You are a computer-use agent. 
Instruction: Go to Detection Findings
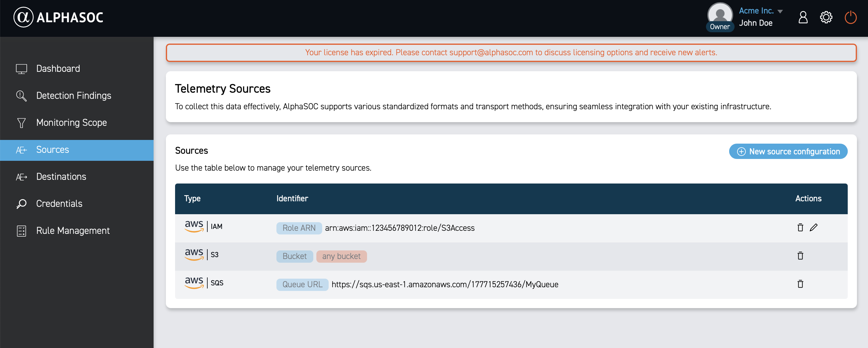point(73,95)
